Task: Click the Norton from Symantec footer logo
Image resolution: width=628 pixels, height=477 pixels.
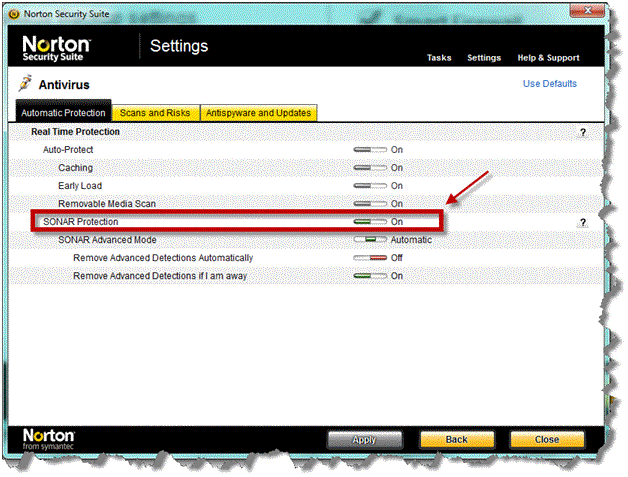Action: point(48,439)
